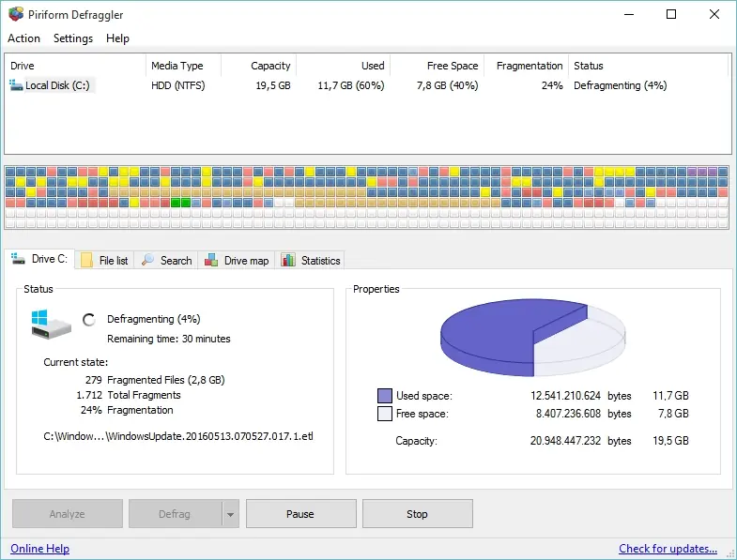Sort by Capacity column header

[x=258, y=66]
